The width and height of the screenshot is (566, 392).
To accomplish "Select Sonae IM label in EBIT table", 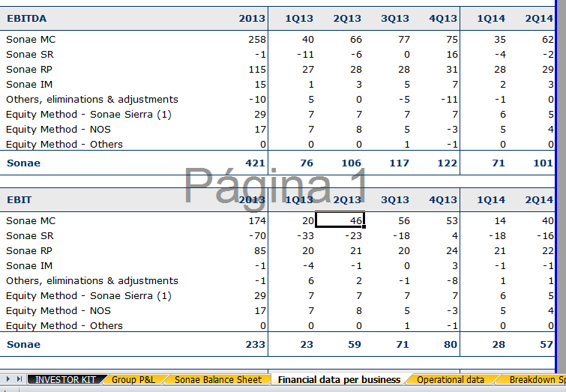I will (x=29, y=266).
